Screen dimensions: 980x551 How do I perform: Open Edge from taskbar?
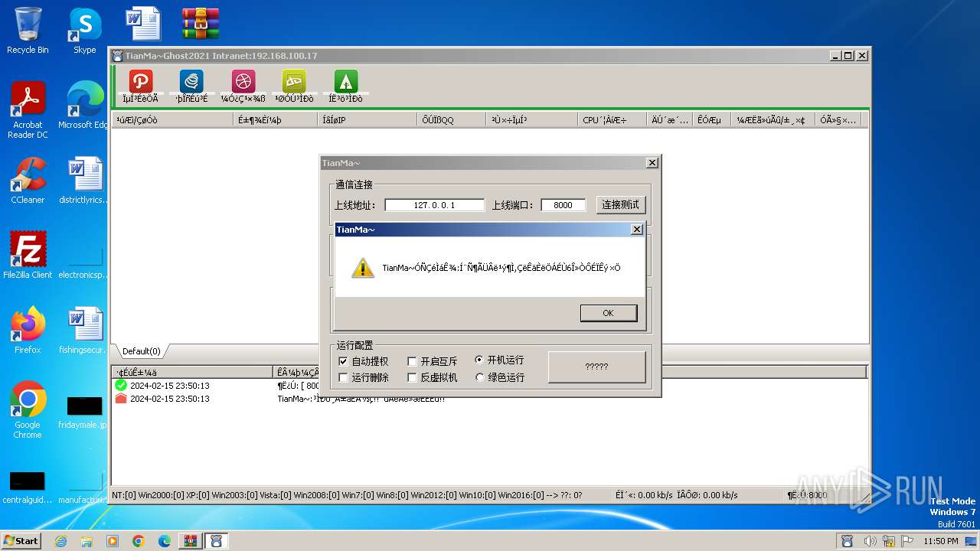(165, 541)
